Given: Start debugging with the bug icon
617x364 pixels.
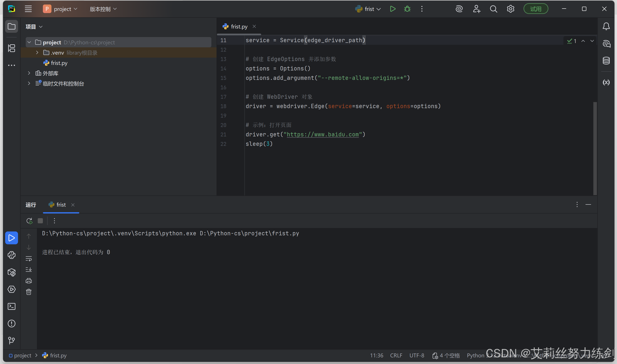Looking at the screenshot, I should tap(407, 9).
